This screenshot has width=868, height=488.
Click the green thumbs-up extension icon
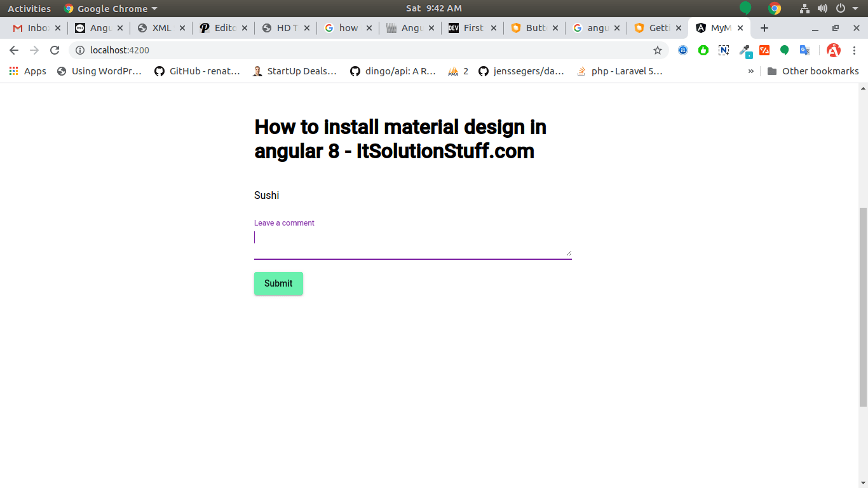pos(703,50)
